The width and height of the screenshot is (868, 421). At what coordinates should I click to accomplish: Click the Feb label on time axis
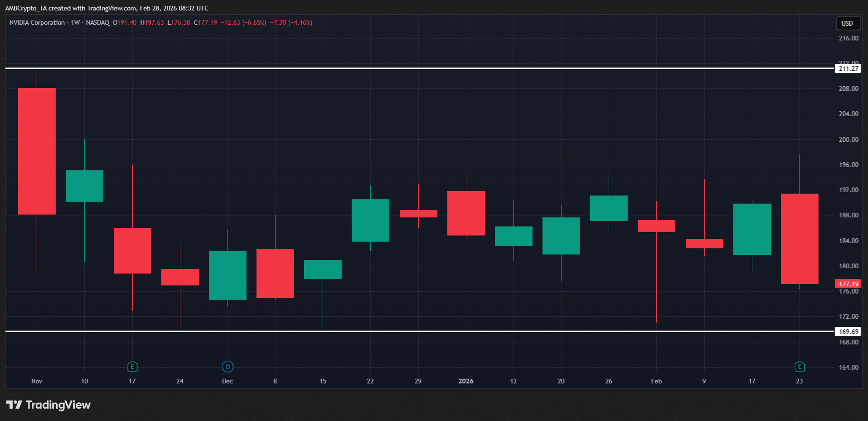click(656, 381)
